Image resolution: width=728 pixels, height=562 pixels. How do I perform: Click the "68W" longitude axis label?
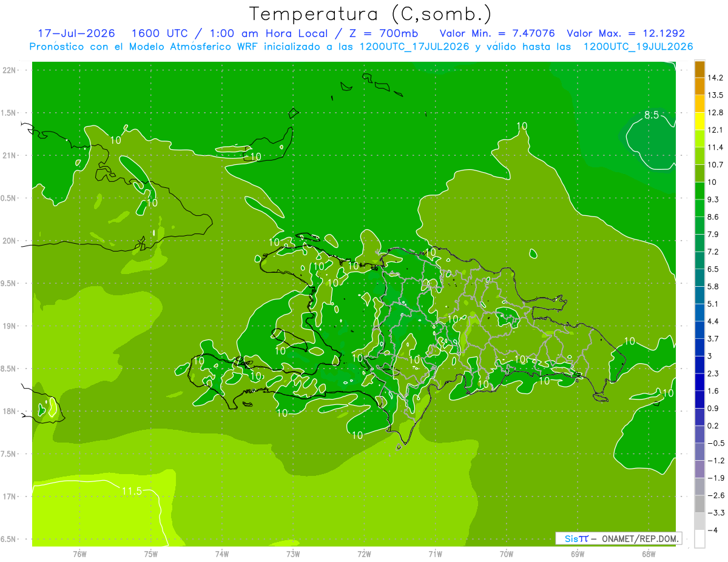coord(649,554)
